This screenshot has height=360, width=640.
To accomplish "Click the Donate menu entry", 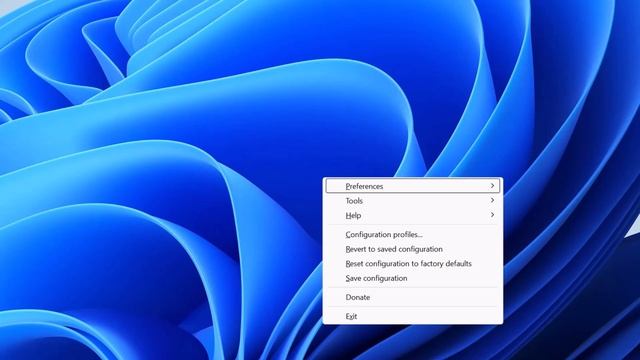I will [x=413, y=297].
